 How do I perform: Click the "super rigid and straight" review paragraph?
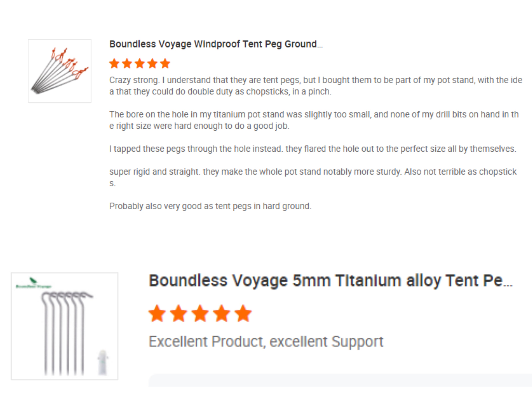[x=312, y=177]
